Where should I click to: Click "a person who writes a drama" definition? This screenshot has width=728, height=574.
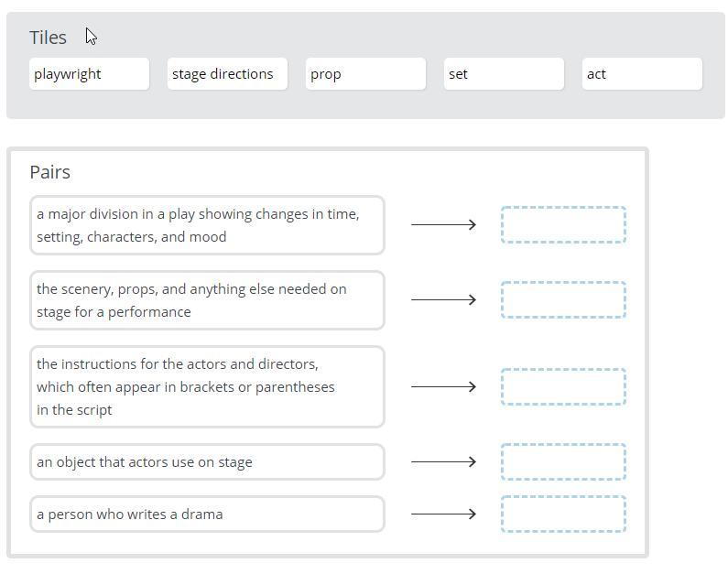pyautogui.click(x=207, y=514)
